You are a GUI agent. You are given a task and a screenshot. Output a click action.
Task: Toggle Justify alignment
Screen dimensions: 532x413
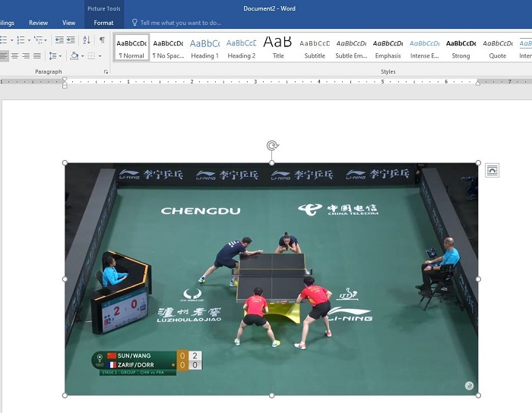[x=37, y=55]
